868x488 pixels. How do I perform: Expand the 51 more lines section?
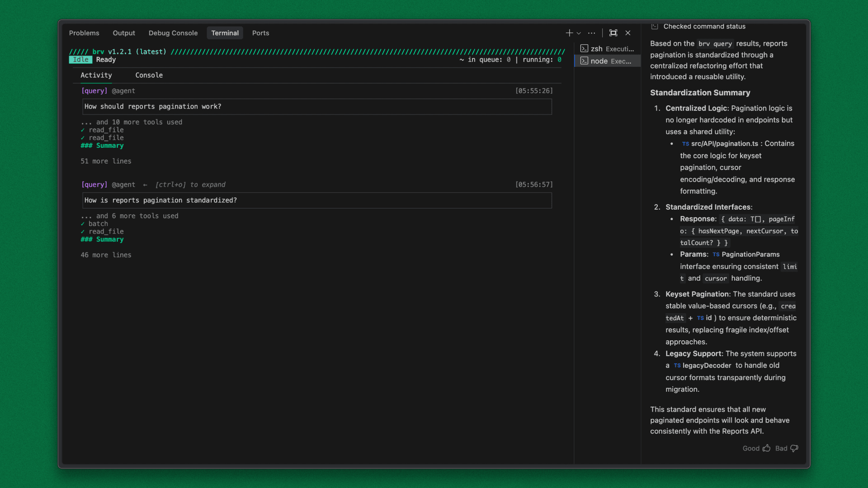[x=106, y=161]
